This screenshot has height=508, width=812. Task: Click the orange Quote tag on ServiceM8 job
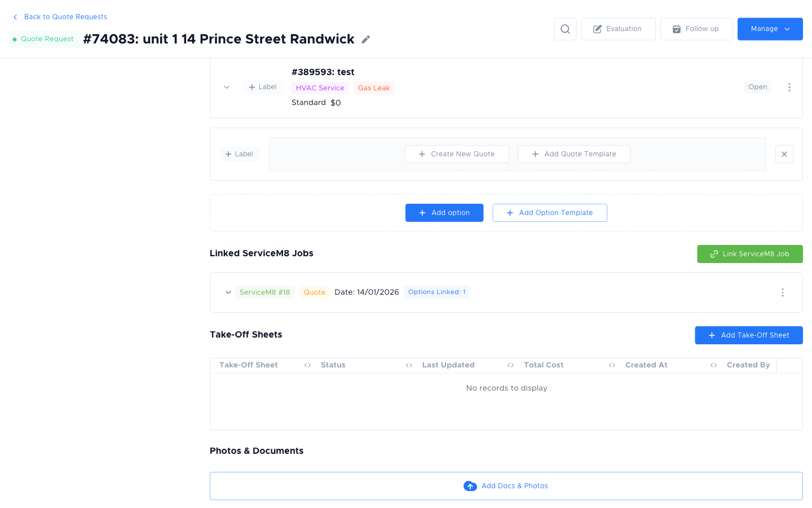(315, 292)
